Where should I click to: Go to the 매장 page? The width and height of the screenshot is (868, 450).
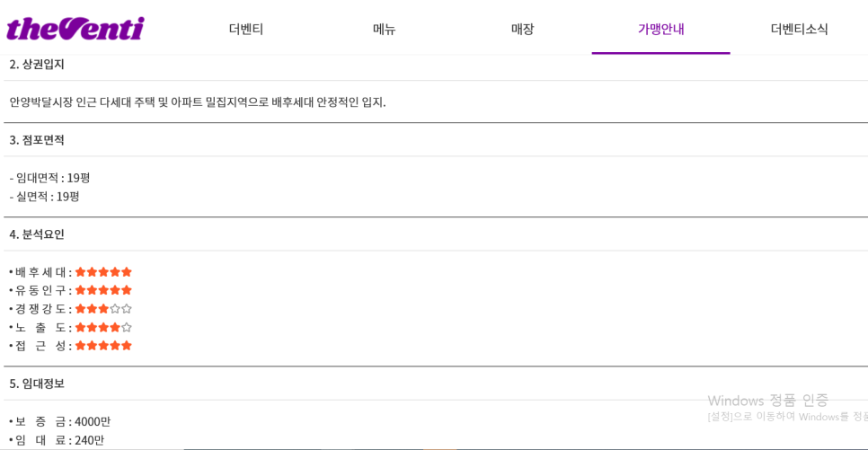click(x=523, y=29)
